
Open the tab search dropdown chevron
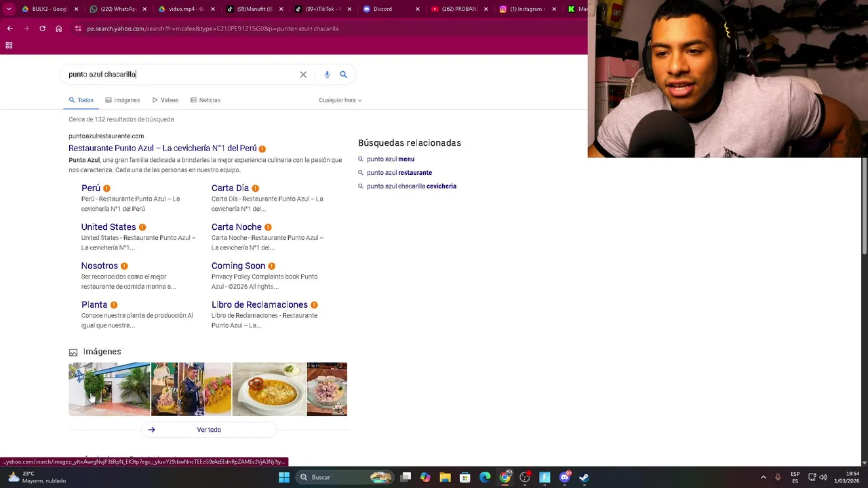pos(9,9)
